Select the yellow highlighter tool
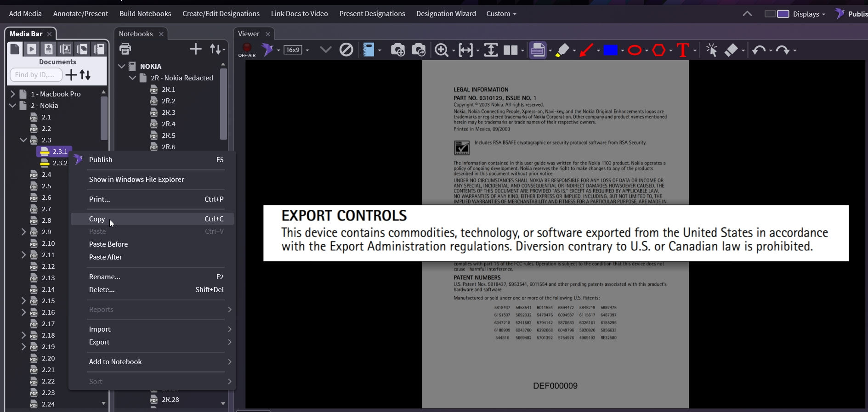Image resolution: width=868 pixels, height=412 pixels. [x=562, y=50]
